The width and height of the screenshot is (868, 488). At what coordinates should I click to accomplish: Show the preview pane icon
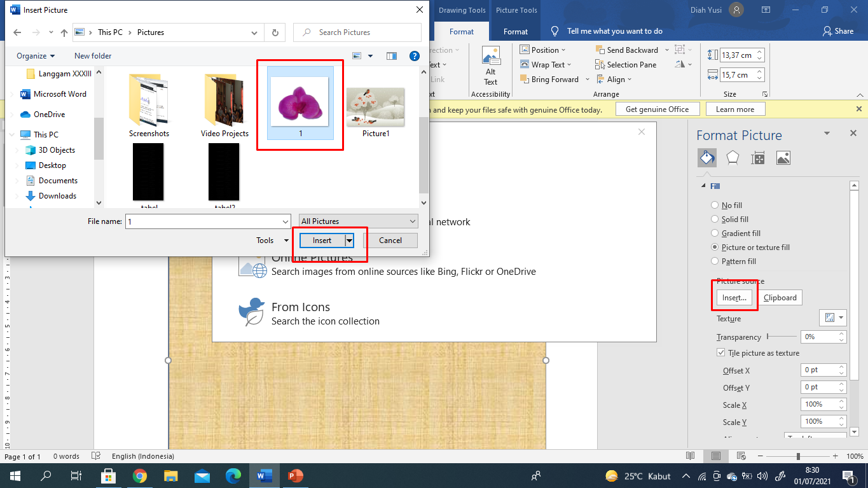tap(392, 56)
